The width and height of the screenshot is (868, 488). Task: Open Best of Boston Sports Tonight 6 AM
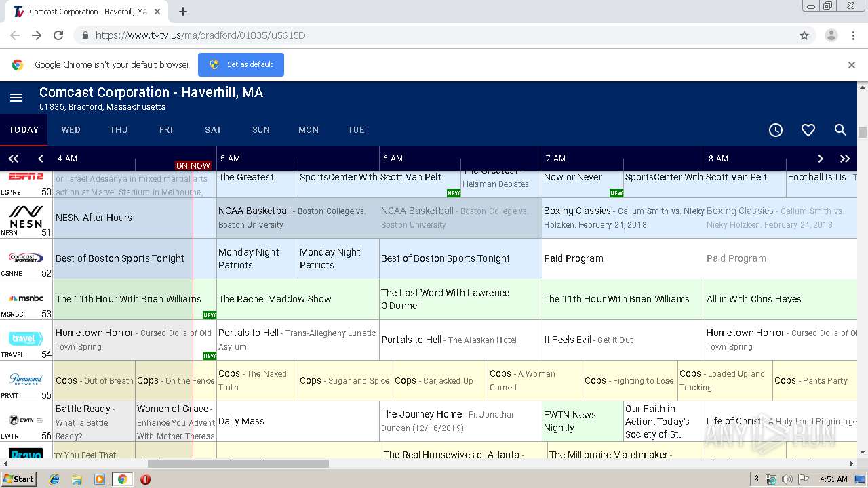pyautogui.click(x=460, y=258)
